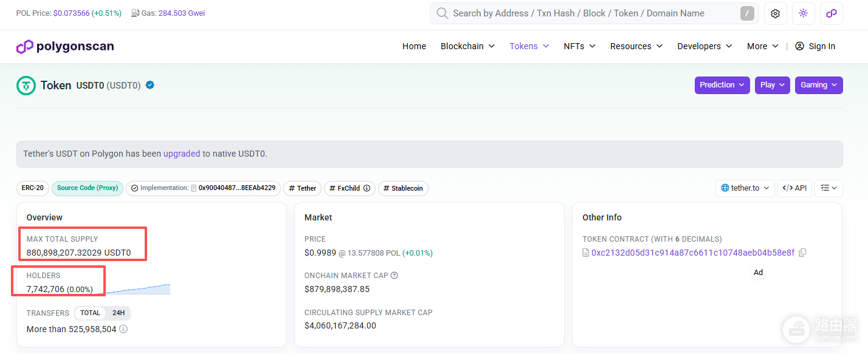Click the FxChild info icon
The image size is (868, 354).
pos(367,188)
